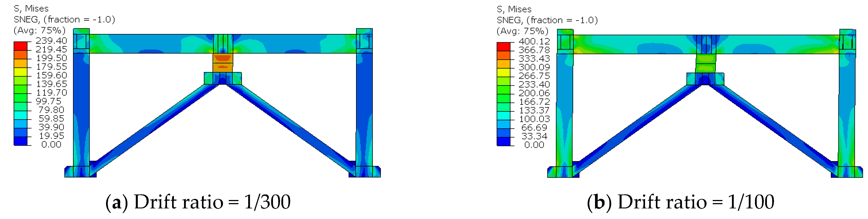Click 'SNEG, (fraction = -1.0)' in plot (b)

[x=547, y=20]
